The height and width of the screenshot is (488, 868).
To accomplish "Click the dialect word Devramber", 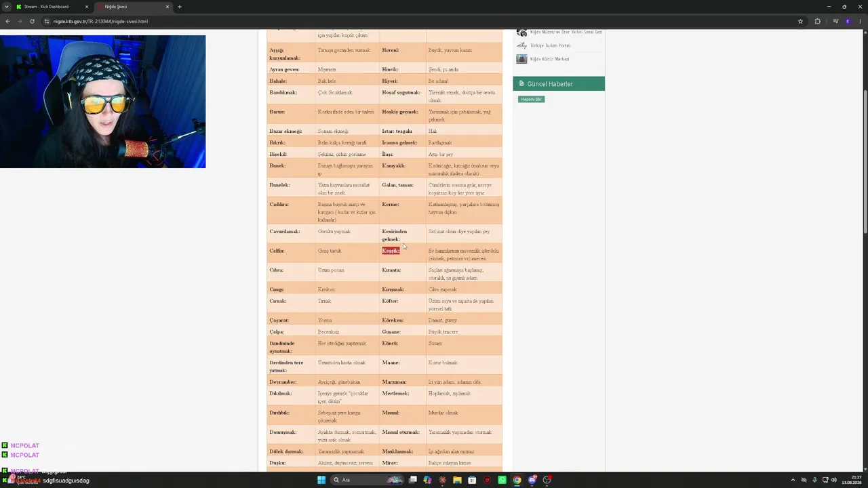I will (x=281, y=382).
